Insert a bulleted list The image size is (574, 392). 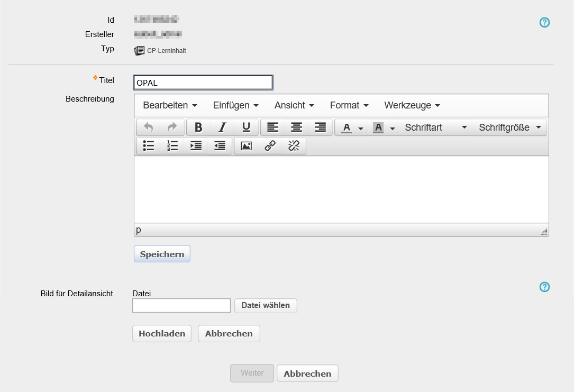coord(149,146)
